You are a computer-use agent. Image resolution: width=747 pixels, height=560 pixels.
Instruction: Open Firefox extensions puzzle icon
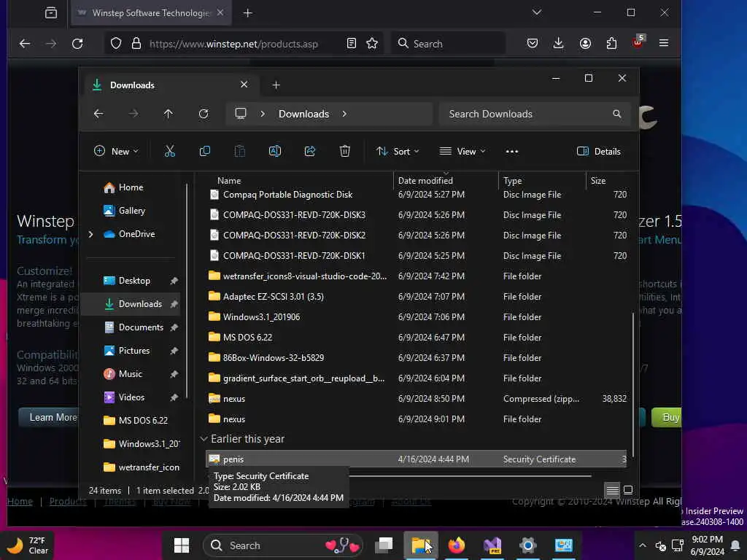pos(612,44)
